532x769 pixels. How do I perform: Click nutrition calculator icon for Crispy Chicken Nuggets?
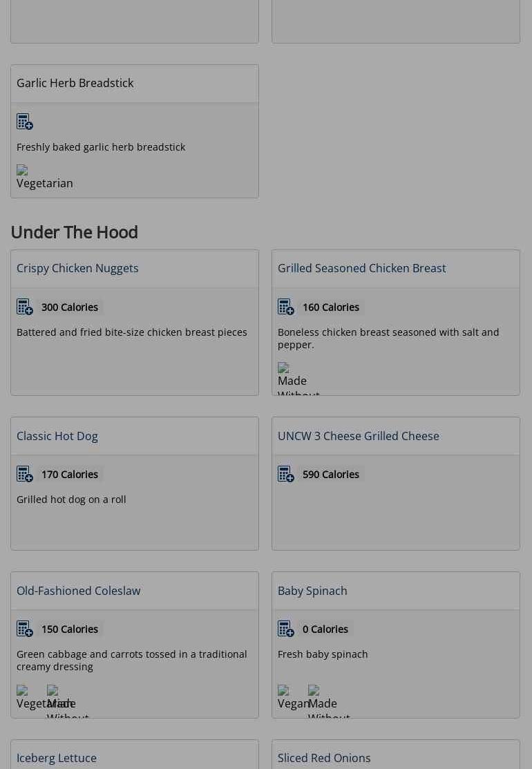point(25,307)
